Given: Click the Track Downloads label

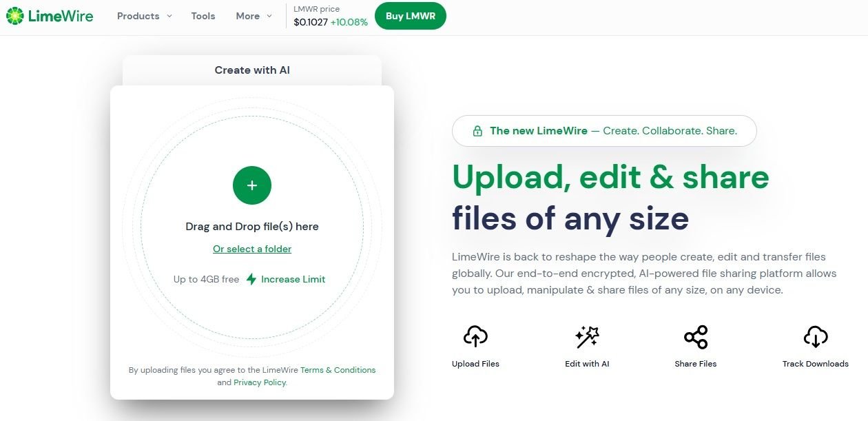Looking at the screenshot, I should click(816, 364).
